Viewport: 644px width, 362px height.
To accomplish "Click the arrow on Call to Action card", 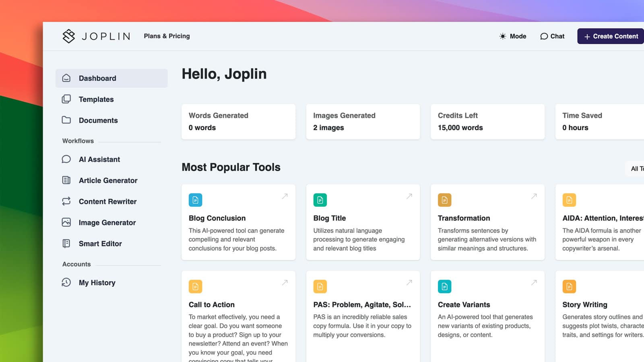I will tap(285, 283).
